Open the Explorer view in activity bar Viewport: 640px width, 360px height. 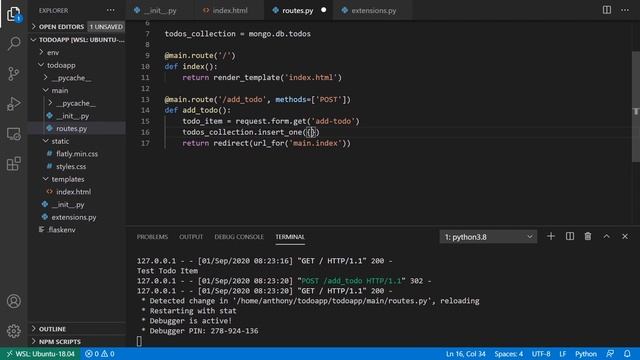point(13,14)
